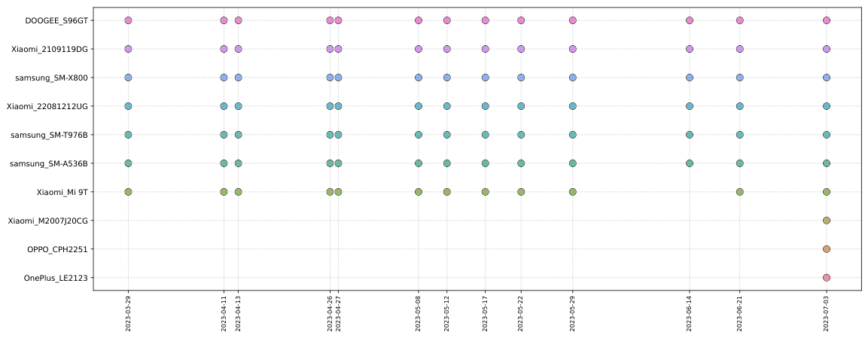This screenshot has height=338, width=868.
Task: Click Xiaomi_Mi 9T point on 2023-06-21
Action: tap(739, 192)
